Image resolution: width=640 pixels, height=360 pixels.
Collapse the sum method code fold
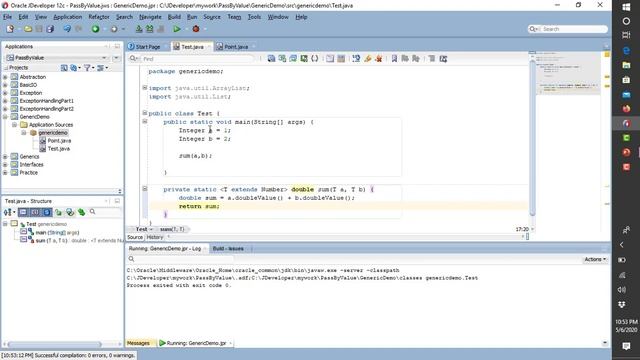click(144, 189)
